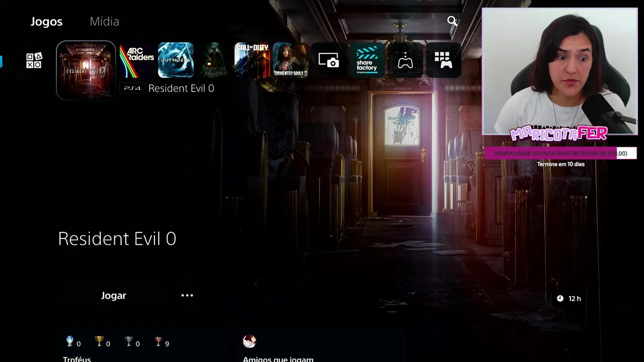Click the MaricotaFer stream logo
644x362 pixels.
point(558,134)
